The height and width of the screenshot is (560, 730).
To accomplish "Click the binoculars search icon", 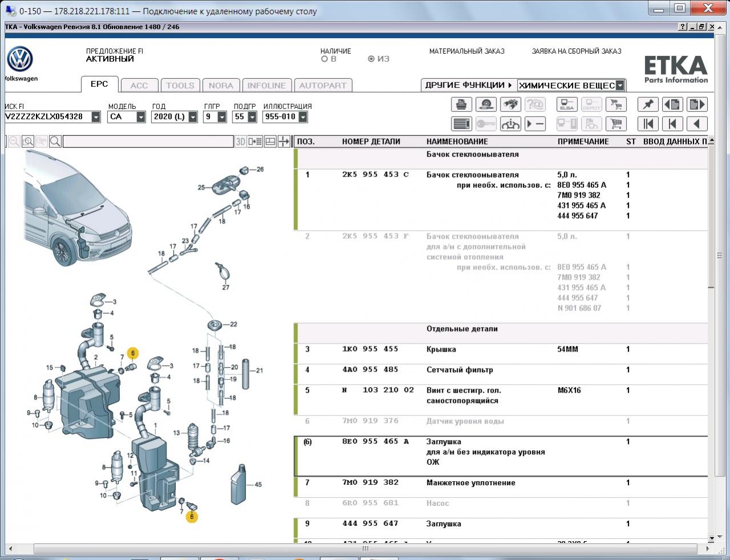I will 510,104.
